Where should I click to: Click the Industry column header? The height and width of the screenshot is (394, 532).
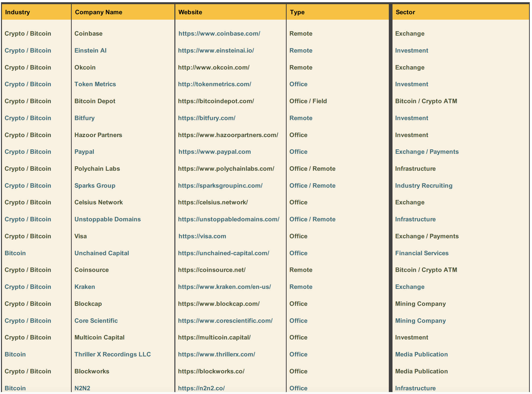[x=36, y=12]
